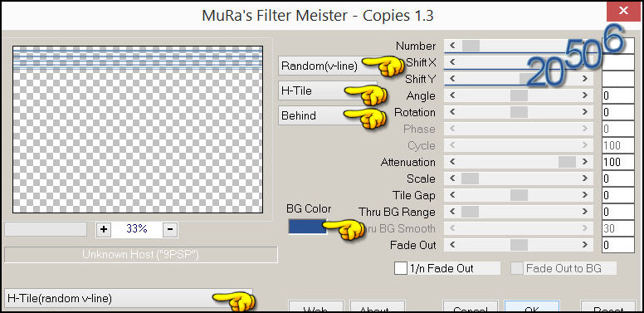Click the Angle slider thumb
This screenshot has width=644, height=313.
click(519, 95)
